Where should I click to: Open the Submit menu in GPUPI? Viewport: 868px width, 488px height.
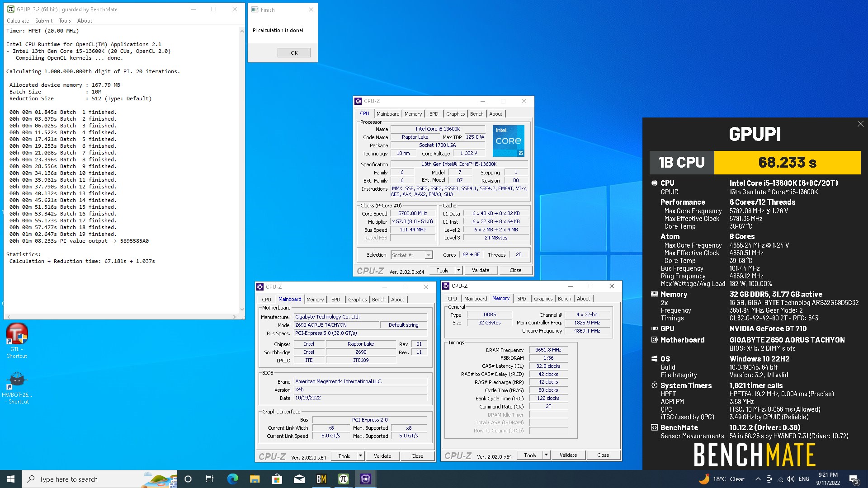[44, 21]
